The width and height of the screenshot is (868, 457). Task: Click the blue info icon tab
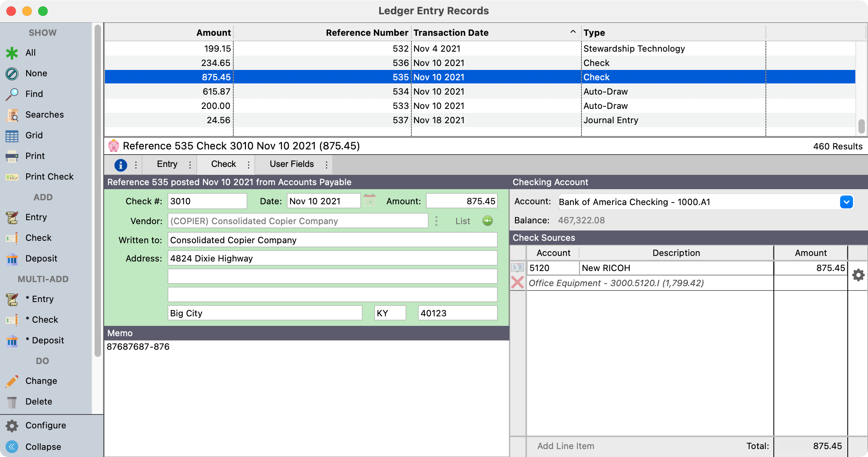(120, 165)
